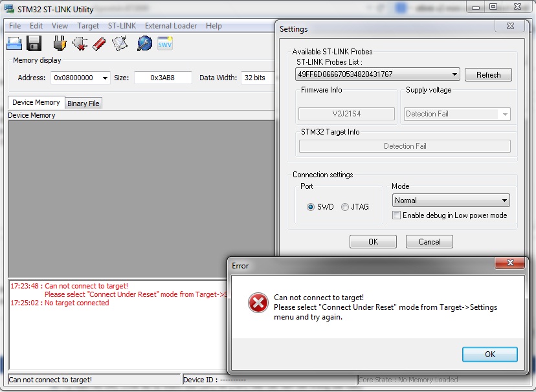Enable debug in Low power mode checkbox
Image resolution: width=536 pixels, height=392 pixels.
pyautogui.click(x=397, y=215)
